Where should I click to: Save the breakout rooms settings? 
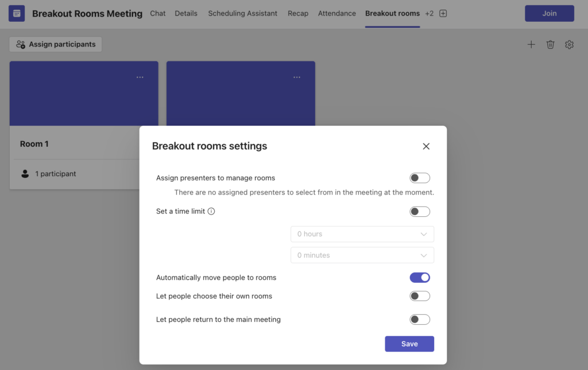coord(409,344)
